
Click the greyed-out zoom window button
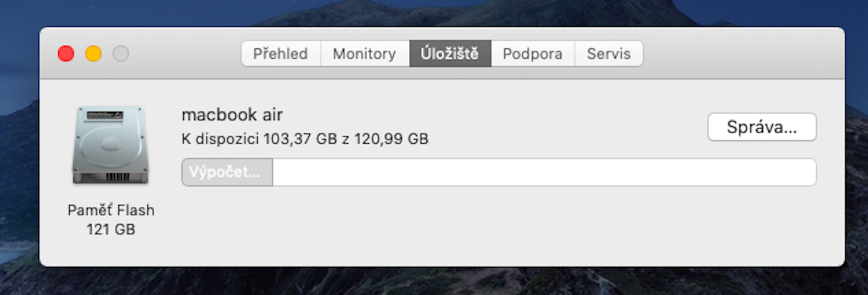[x=121, y=54]
